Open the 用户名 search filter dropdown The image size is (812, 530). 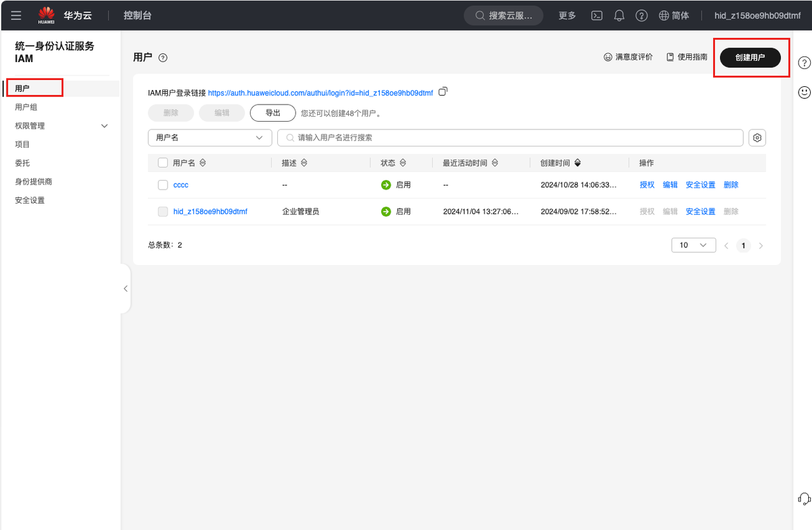pyautogui.click(x=210, y=138)
